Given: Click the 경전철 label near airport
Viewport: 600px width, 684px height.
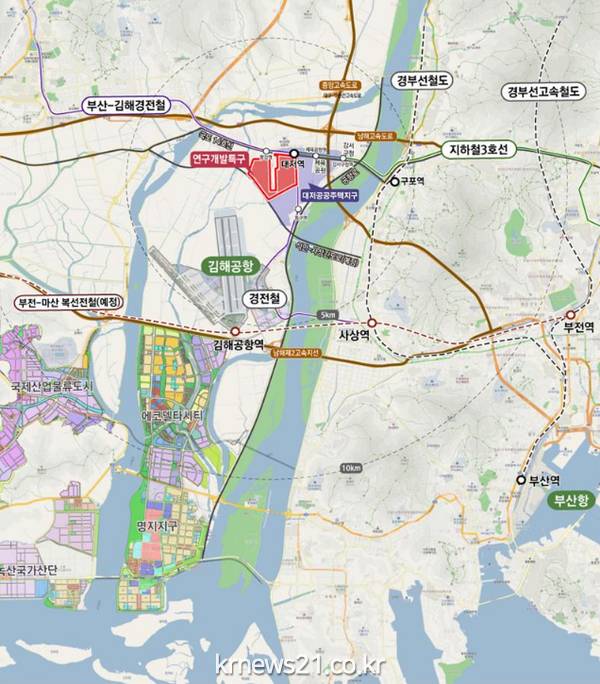Looking at the screenshot, I should [x=264, y=299].
